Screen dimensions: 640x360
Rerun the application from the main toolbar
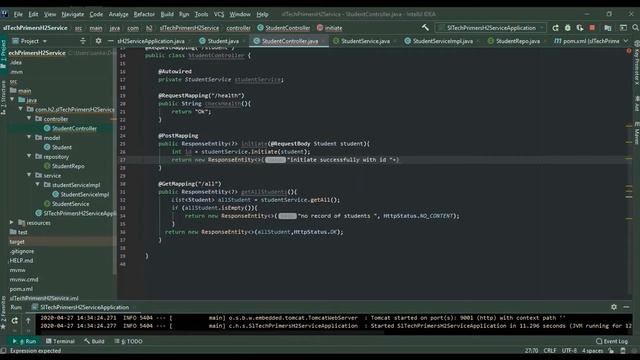pos(556,28)
